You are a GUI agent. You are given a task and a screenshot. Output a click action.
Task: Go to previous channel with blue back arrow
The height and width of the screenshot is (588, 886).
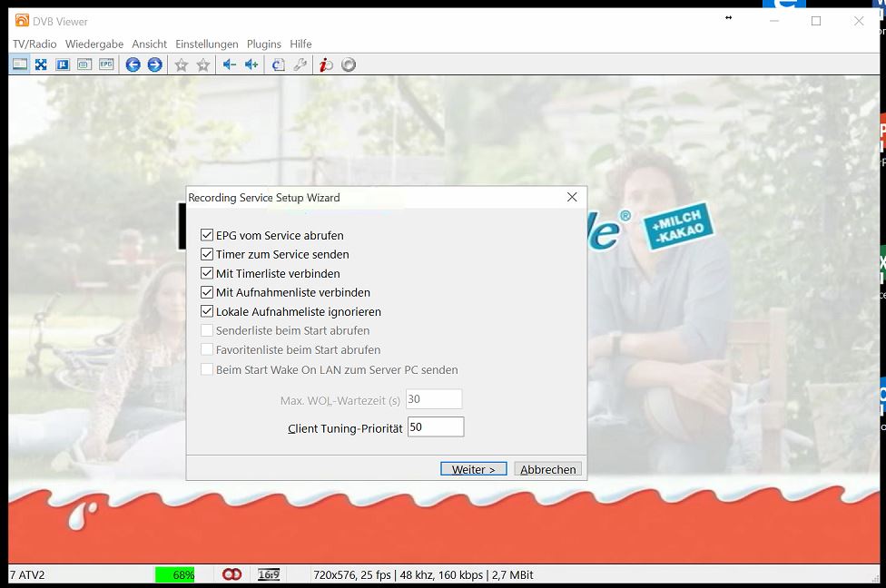(x=133, y=64)
